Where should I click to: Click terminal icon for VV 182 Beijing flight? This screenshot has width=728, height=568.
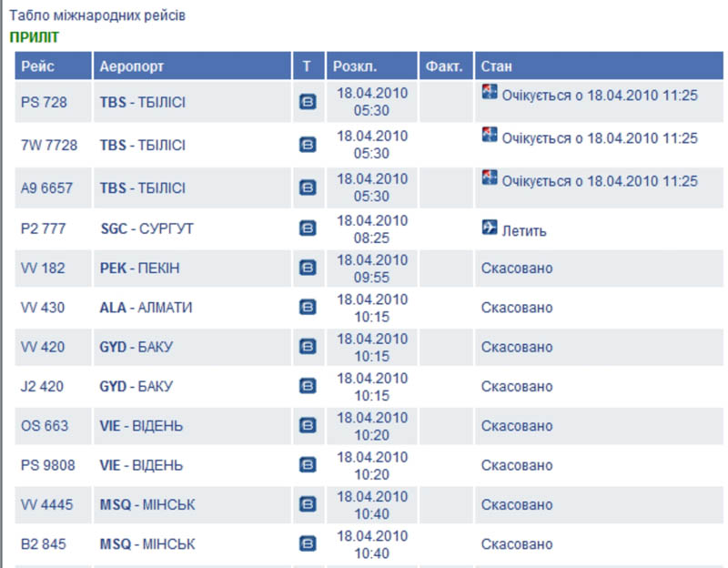pyautogui.click(x=308, y=269)
